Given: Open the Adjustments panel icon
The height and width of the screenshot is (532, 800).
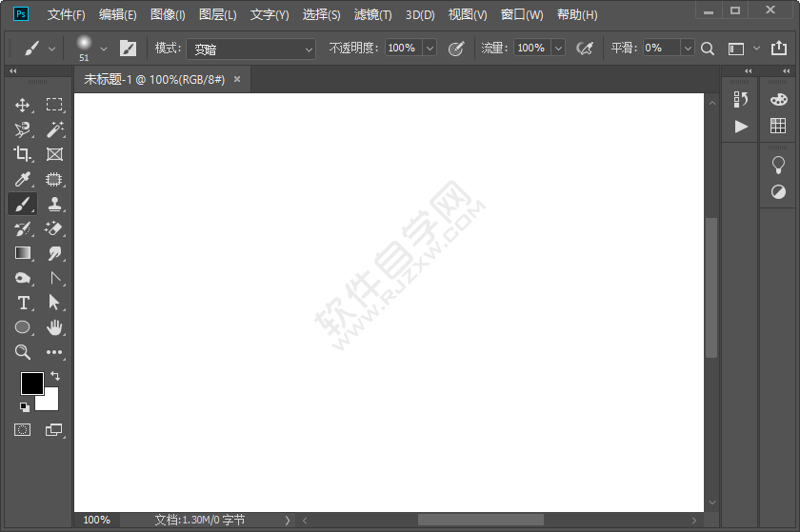Looking at the screenshot, I should [x=778, y=192].
